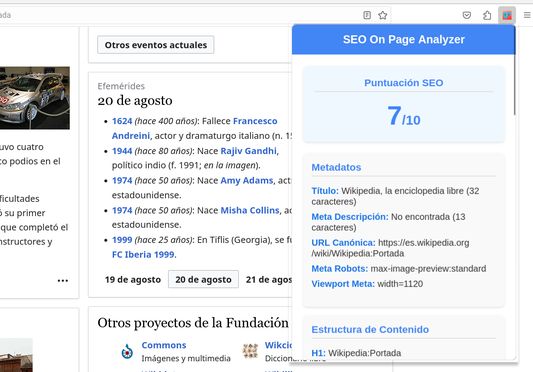Open the Pocket save icon
Viewport: 533px width, 372px height.
coord(467,15)
